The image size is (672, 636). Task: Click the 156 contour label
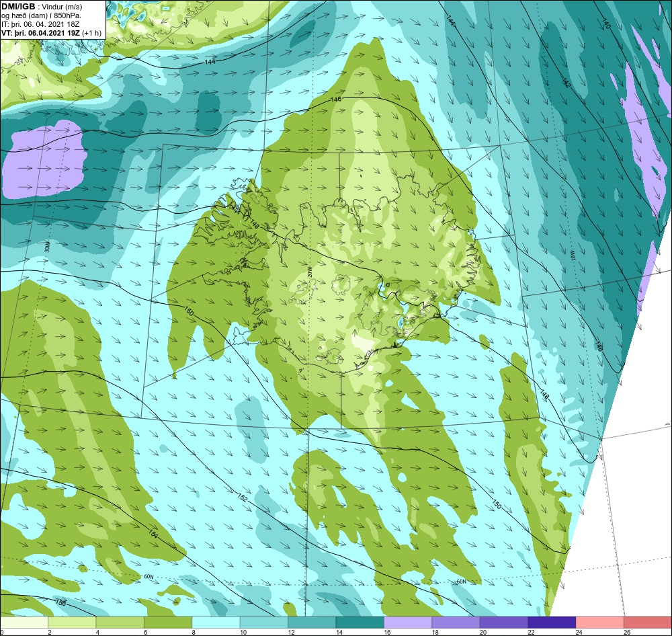61,603
